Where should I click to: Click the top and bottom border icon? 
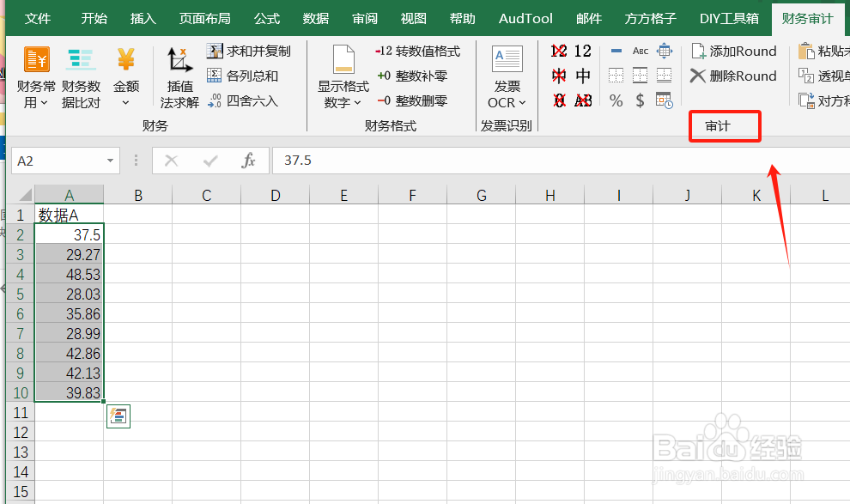(641, 76)
